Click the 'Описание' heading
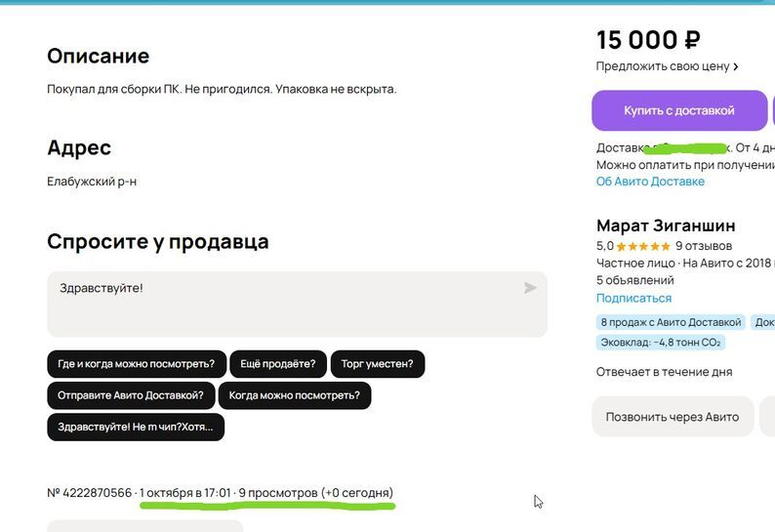This screenshot has width=775, height=532. click(98, 56)
